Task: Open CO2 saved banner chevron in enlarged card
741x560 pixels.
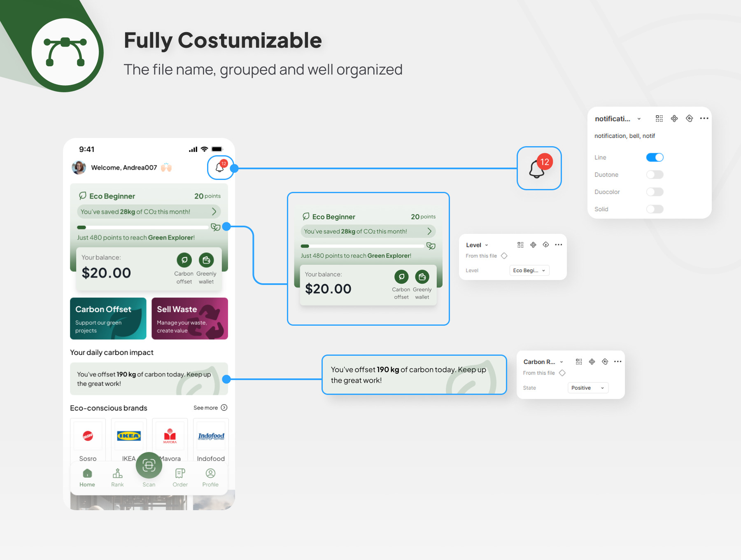Action: [429, 231]
